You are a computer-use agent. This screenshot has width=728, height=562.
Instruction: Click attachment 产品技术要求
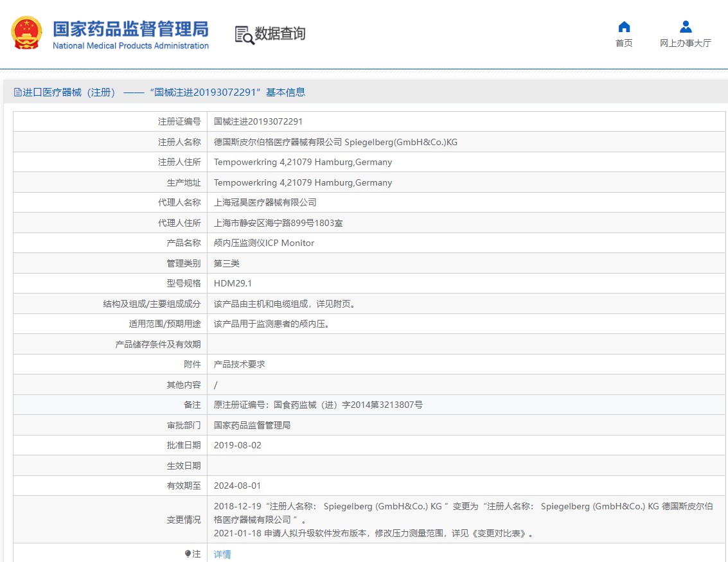(239, 364)
